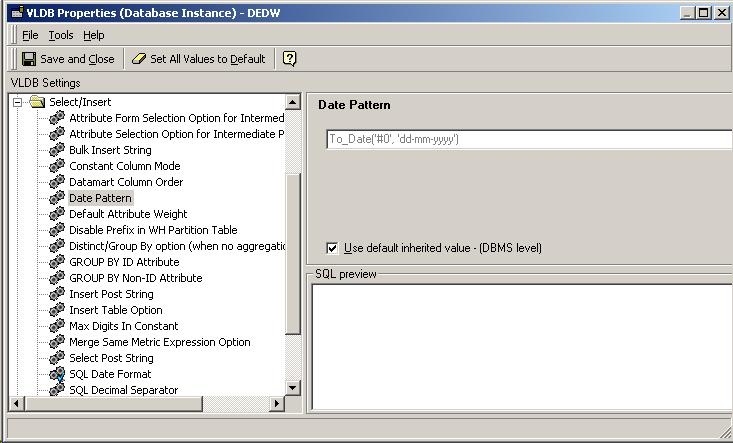Viewport: 733px width, 443px height.
Task: Select Datamart Column Order setting
Action: (126, 182)
